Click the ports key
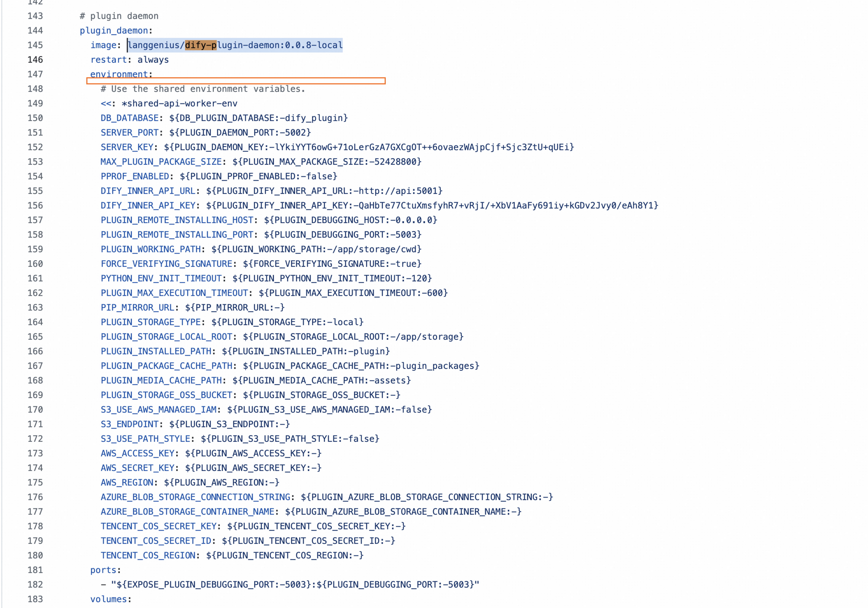 tap(103, 570)
